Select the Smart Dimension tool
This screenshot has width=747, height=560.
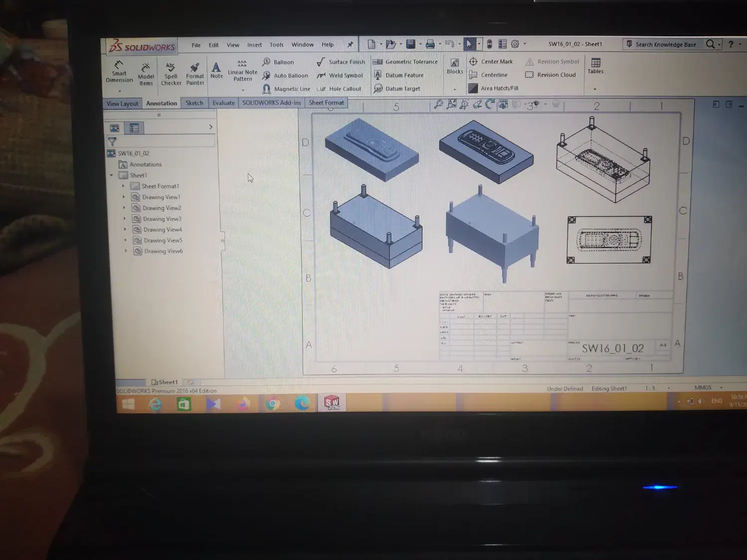pyautogui.click(x=119, y=71)
